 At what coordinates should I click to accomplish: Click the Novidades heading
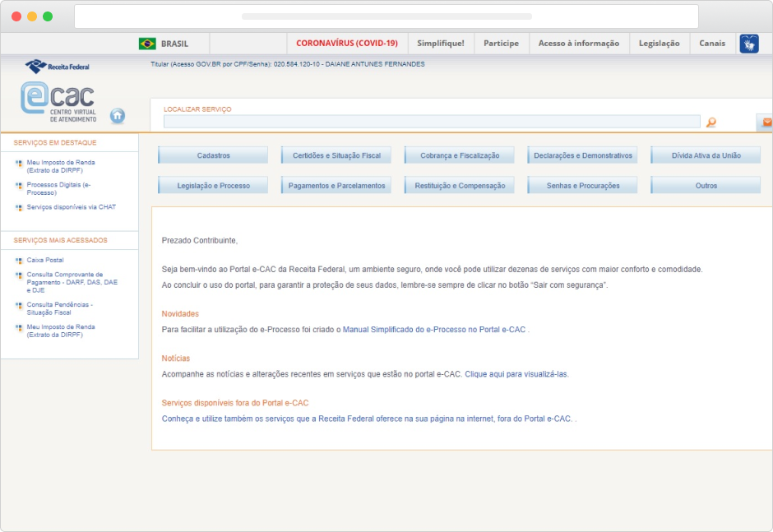pyautogui.click(x=180, y=313)
